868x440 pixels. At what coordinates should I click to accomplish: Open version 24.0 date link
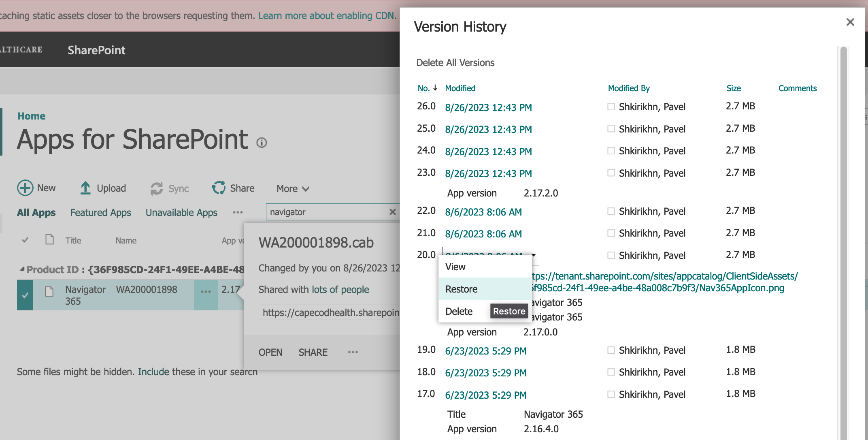point(488,152)
